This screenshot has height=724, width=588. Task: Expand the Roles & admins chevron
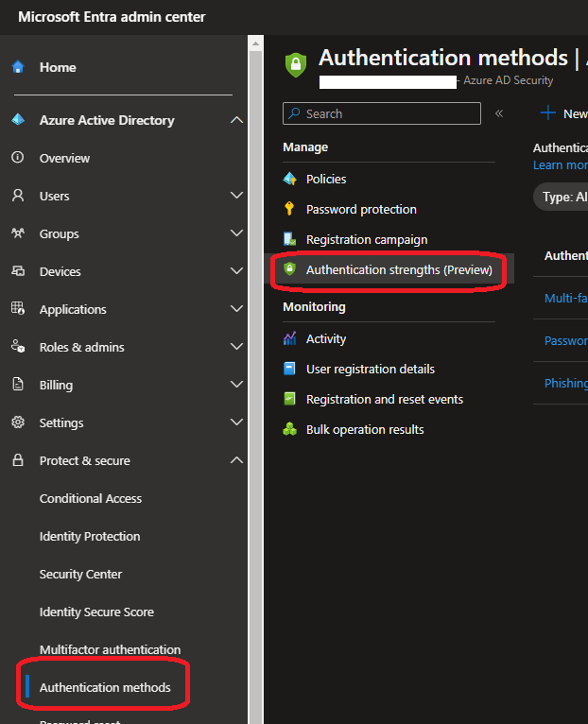click(x=236, y=347)
